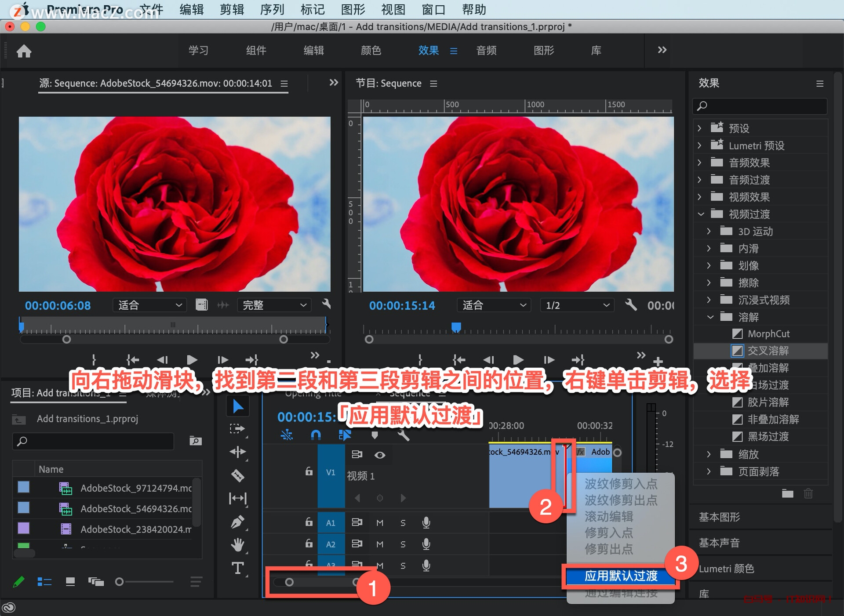Expand the 3D 运动 transitions folder
This screenshot has height=616, width=844.
(709, 231)
